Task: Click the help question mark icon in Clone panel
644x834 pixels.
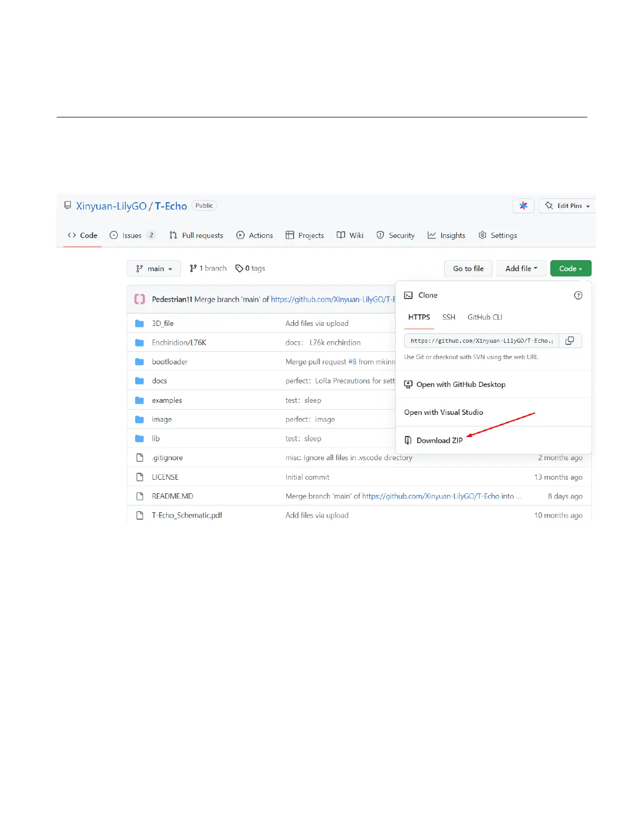Action: tap(578, 295)
